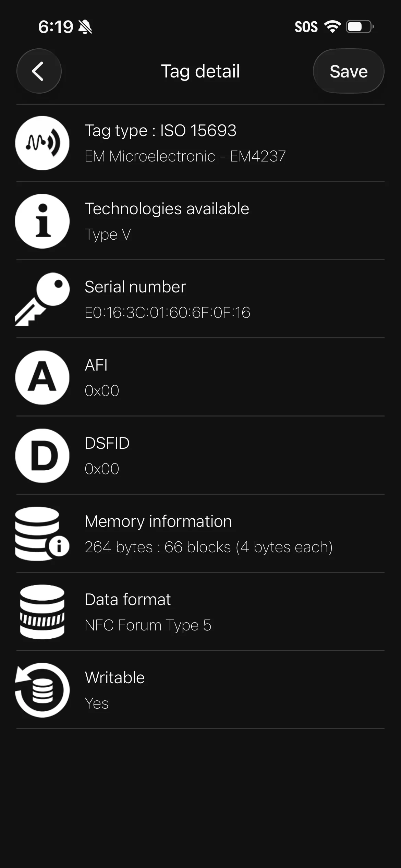Open the Technologies available row
Screen dimensions: 401x868
(200, 221)
